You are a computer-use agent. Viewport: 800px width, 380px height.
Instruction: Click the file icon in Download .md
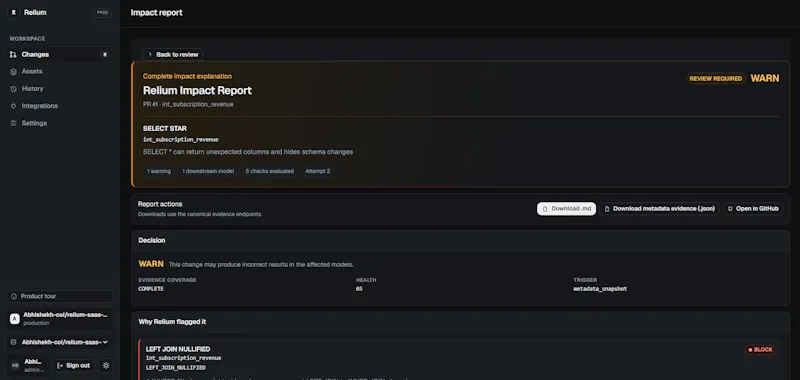tap(545, 209)
